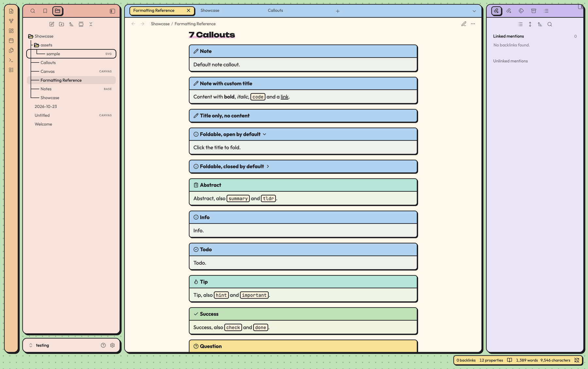588x369 pixels.
Task: Open the tab list dropdown chevron
Action: point(474,11)
